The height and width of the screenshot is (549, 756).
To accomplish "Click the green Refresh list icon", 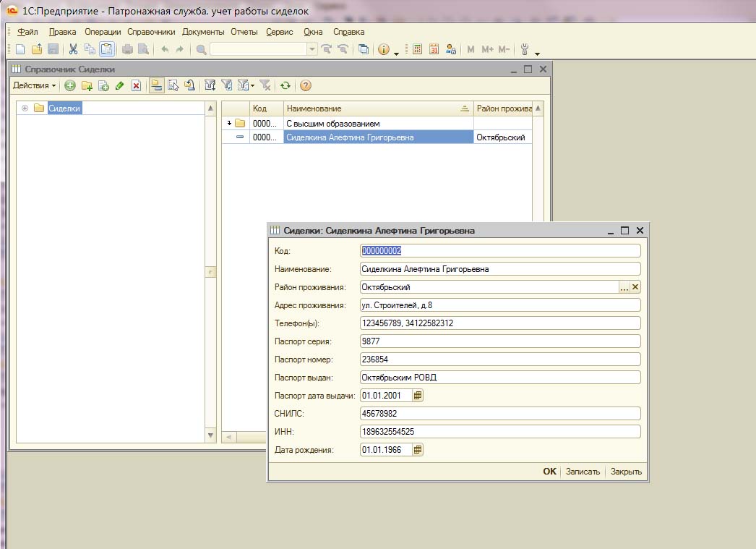I will 285,85.
